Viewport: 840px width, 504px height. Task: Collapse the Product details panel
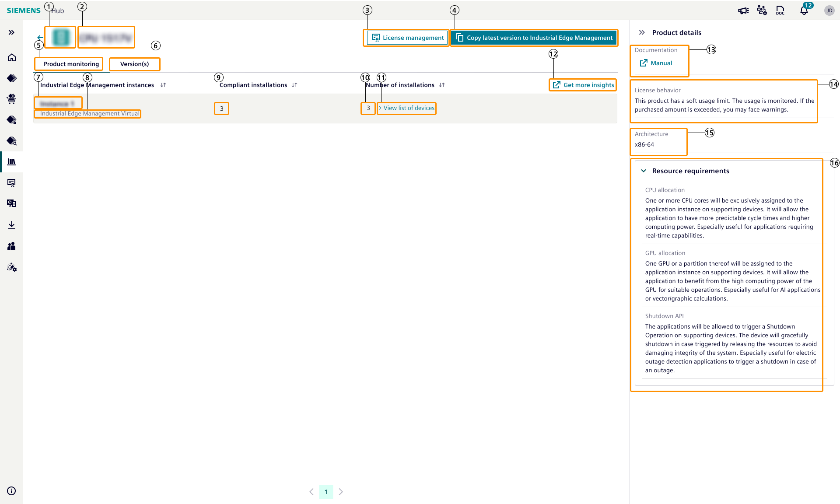coord(642,32)
